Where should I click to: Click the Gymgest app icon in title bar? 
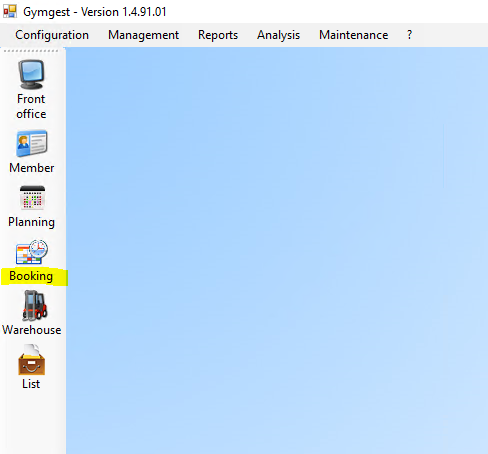click(10, 12)
